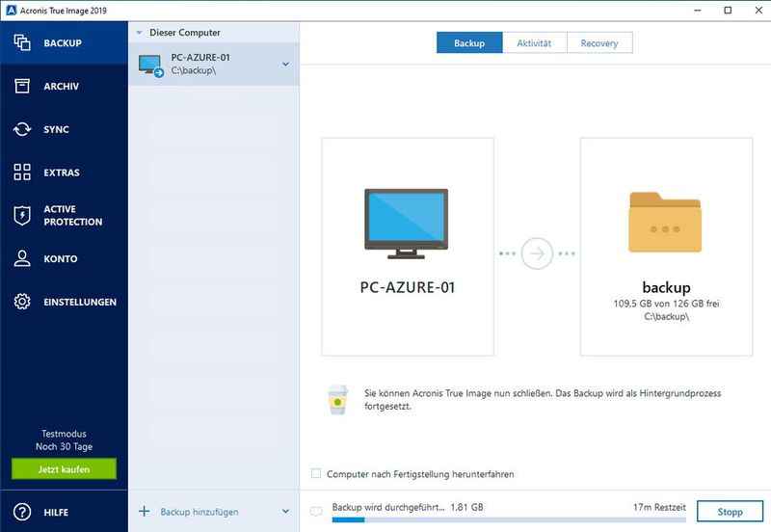Click the Sync arrows icon
The image size is (771, 532).
pos(22,129)
